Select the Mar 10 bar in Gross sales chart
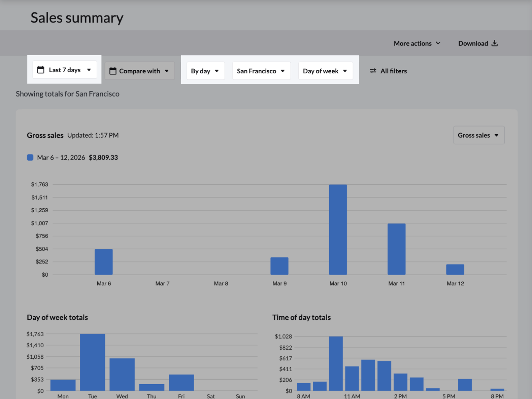The width and height of the screenshot is (532, 399). pos(338,230)
